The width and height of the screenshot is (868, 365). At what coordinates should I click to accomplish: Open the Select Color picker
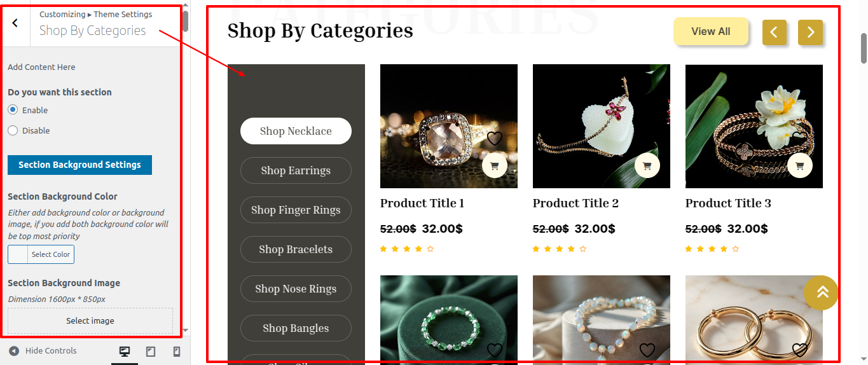pos(41,254)
